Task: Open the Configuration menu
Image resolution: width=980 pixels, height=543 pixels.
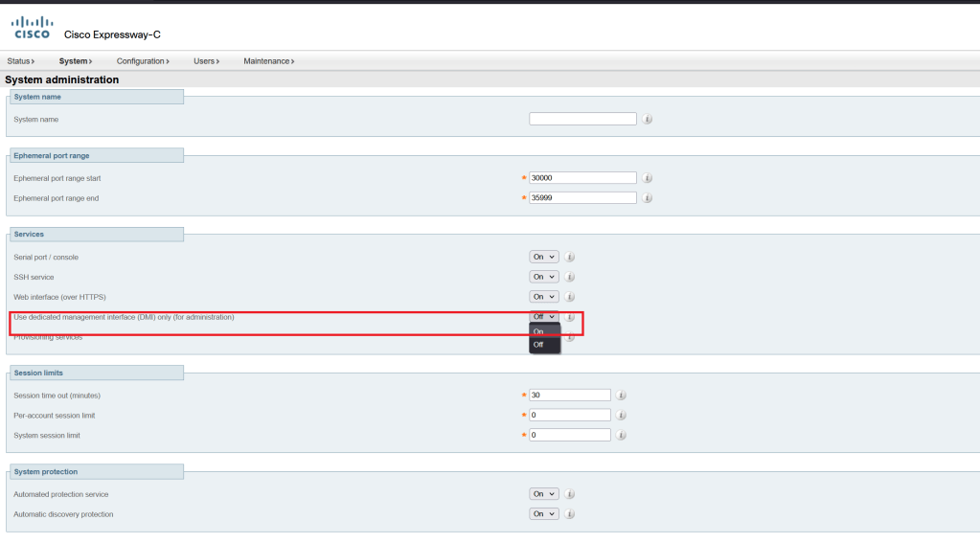Action: point(142,61)
